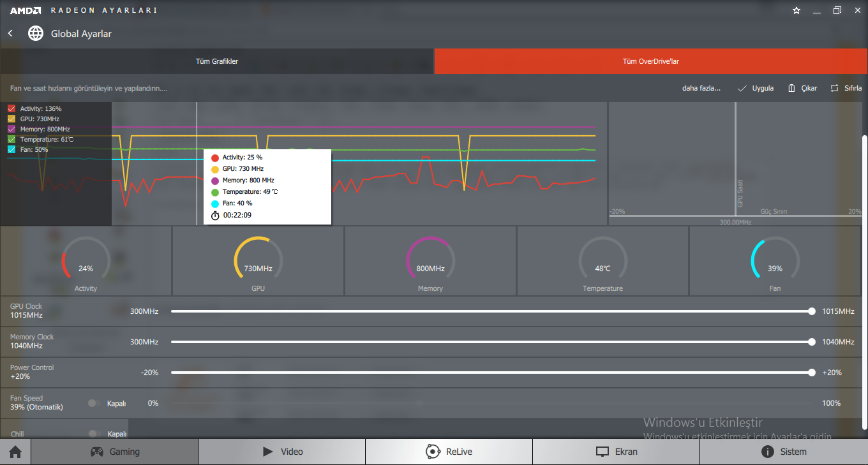Apply changes with Uygula

coord(756,88)
